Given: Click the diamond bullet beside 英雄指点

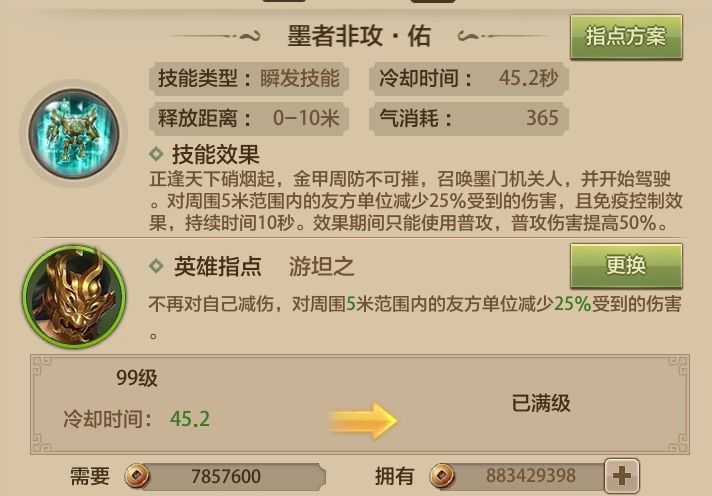Looking at the screenshot, I should [156, 266].
